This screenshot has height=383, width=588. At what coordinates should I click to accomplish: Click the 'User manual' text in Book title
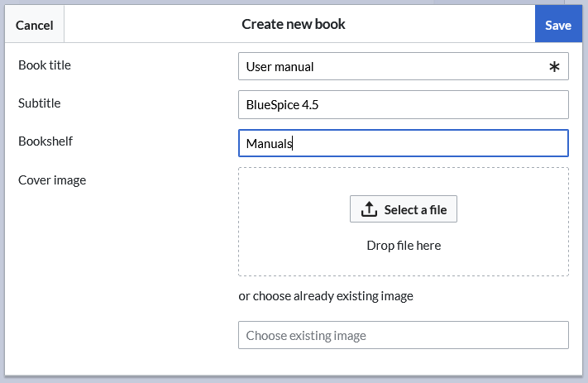(280, 67)
